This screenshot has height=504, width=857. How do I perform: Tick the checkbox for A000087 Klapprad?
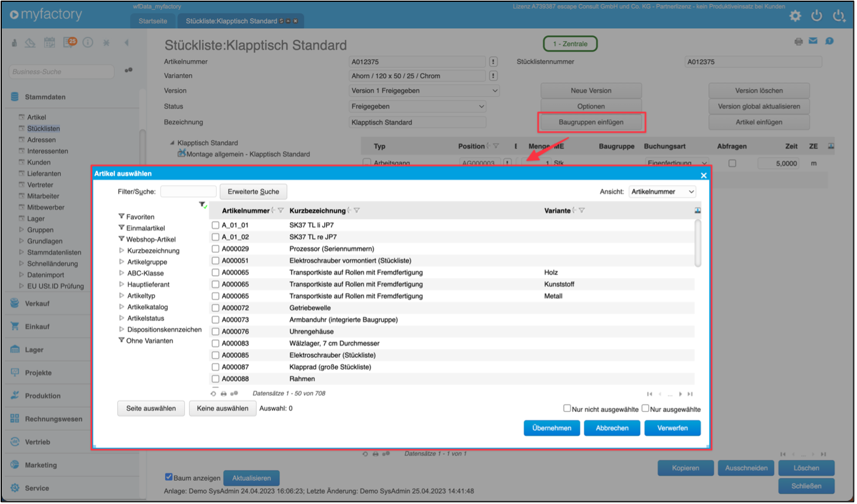[x=215, y=367]
